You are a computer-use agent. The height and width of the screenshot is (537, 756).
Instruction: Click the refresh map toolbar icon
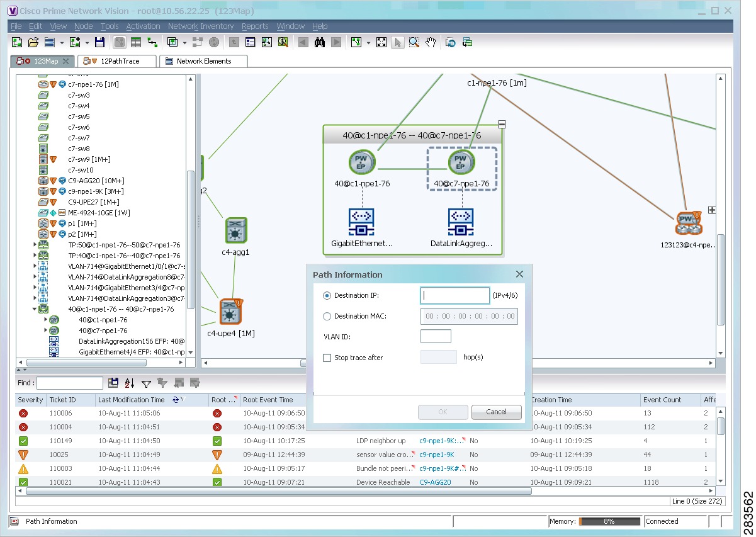(451, 42)
